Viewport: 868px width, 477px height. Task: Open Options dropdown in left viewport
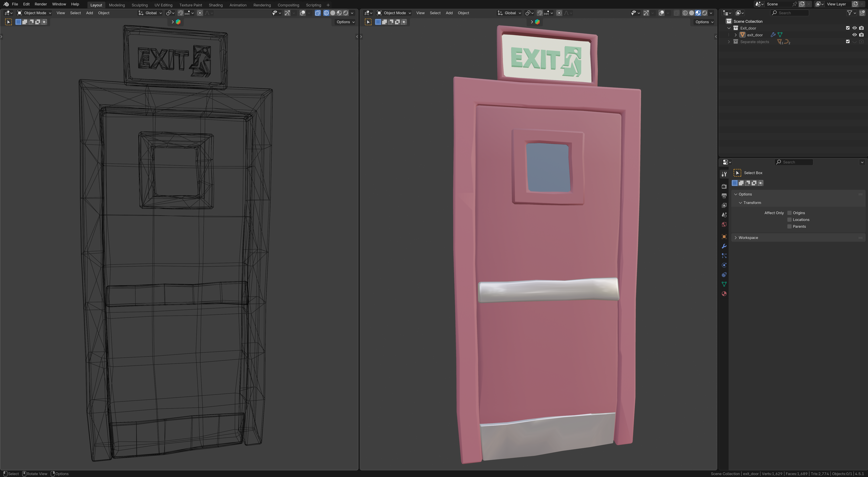(x=345, y=22)
